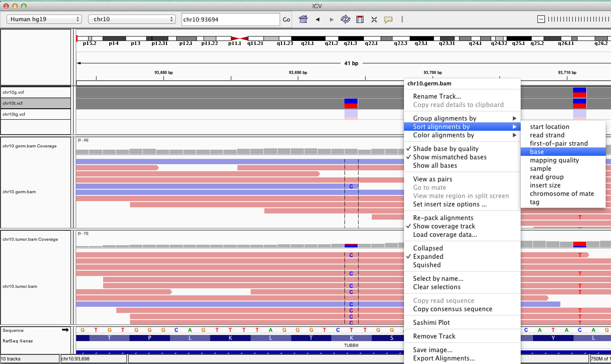This screenshot has width=611, height=364.
Task: Select the chr10.tumor.bam track label
Action: point(20,286)
